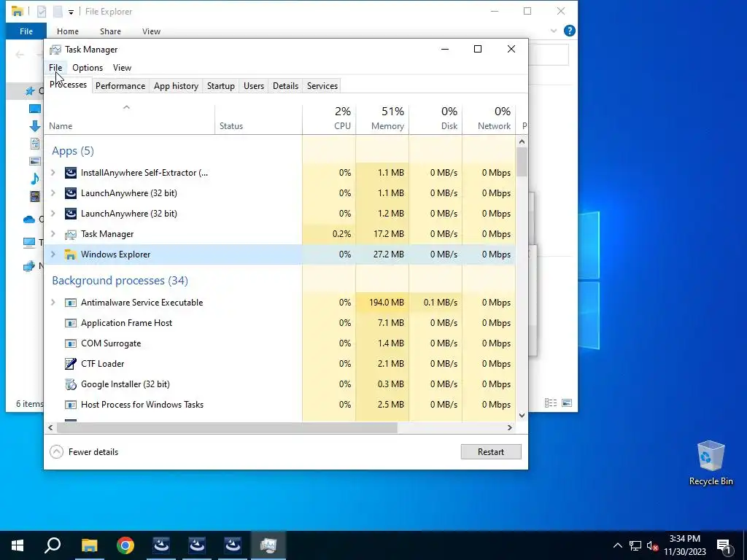Click the muted volume tray icon
Screen dimensions: 747x560
(x=652, y=545)
